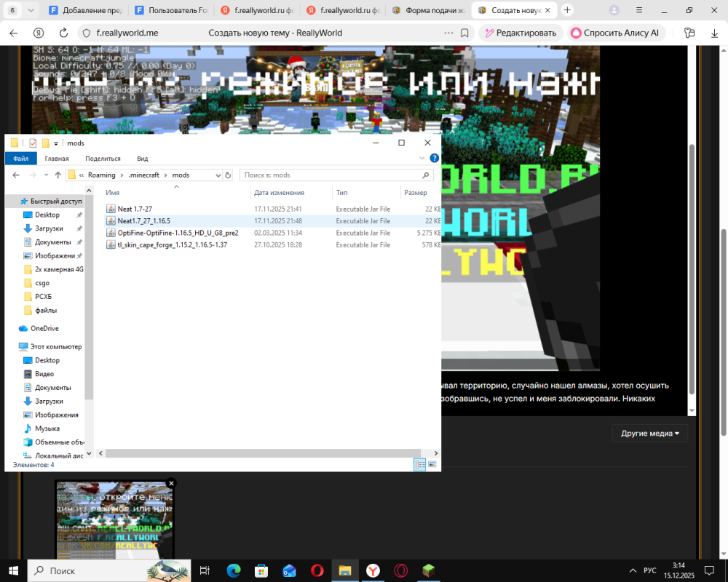The width and height of the screenshot is (728, 582).
Task: Click the search magnifier in Explorer
Action: (425, 175)
